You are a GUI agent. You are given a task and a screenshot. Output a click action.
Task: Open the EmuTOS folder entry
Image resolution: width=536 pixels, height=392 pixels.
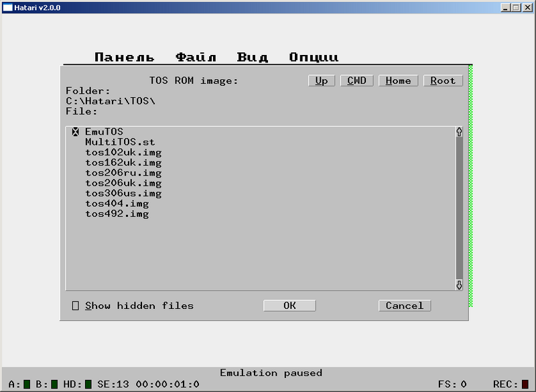(x=104, y=131)
